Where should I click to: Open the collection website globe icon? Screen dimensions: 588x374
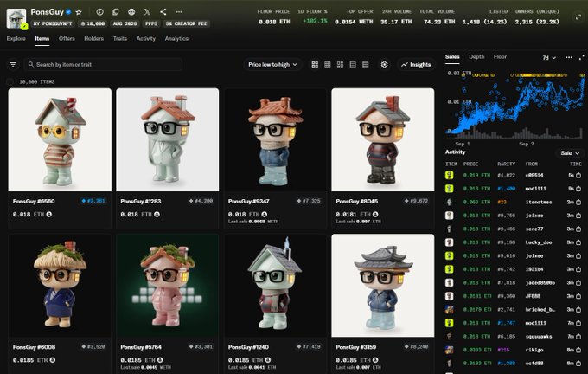(x=131, y=12)
